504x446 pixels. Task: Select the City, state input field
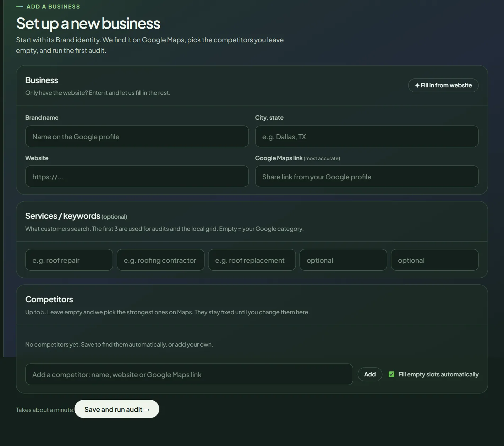367,136
